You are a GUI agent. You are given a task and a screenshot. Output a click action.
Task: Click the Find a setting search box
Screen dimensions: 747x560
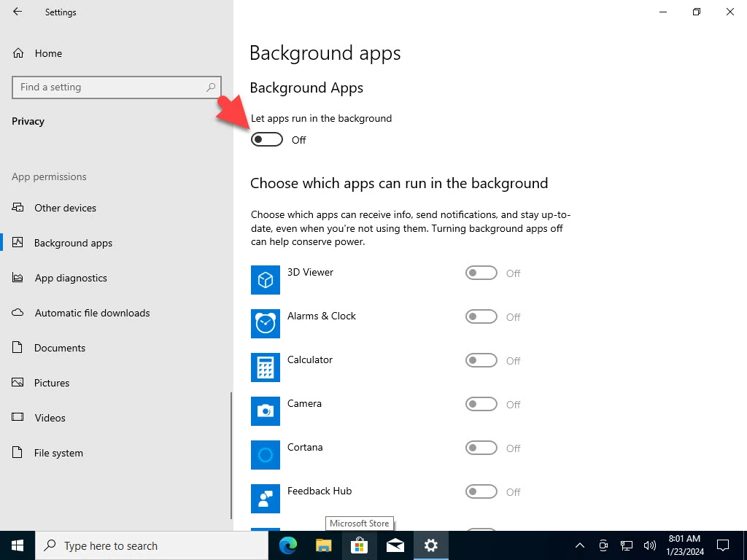[x=117, y=87]
